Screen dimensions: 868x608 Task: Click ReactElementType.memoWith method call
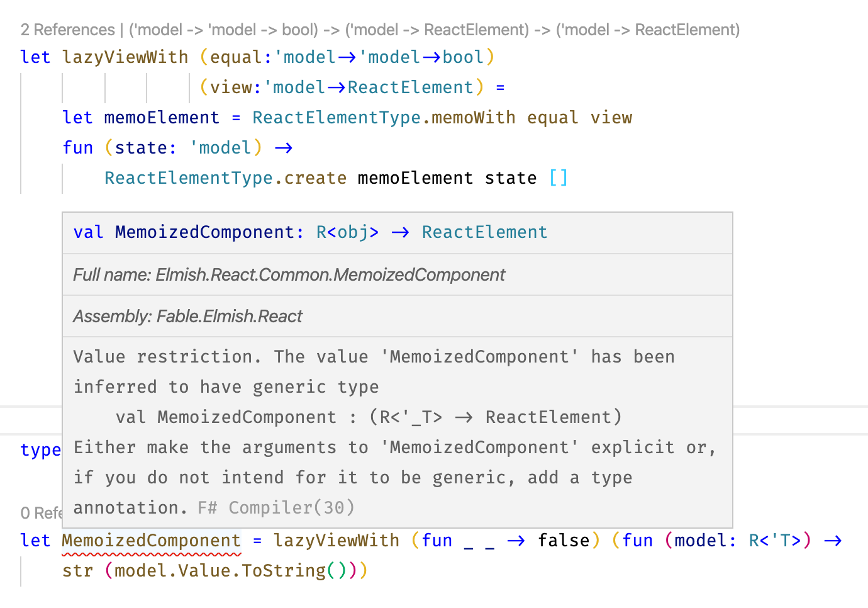tap(384, 117)
